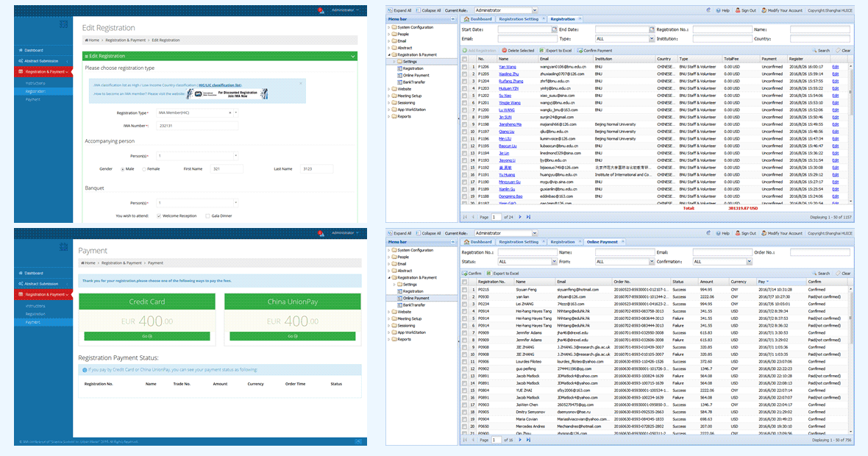Screen dimensions: 868x456
Task: Dismiss the IWA classification info banner
Action: coord(301,84)
